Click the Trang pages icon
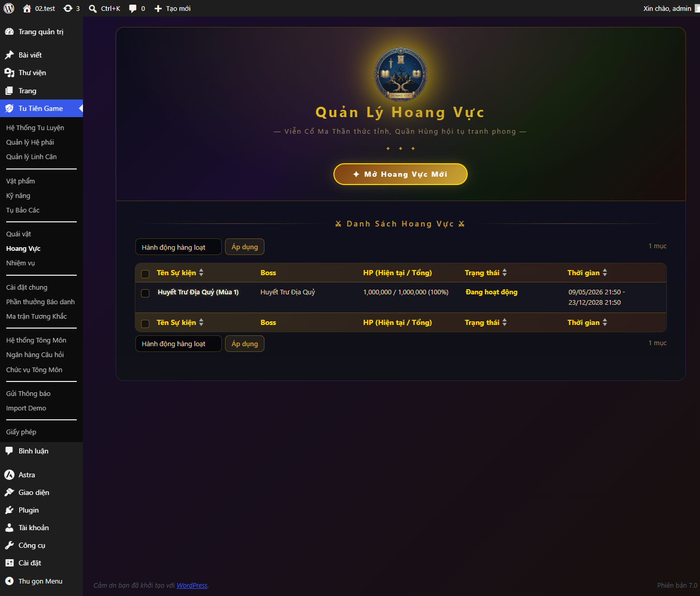Screen dimensions: 700x596 [x=9, y=91]
